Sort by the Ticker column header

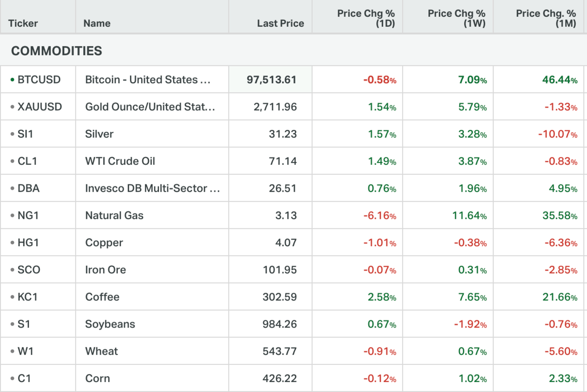click(x=23, y=23)
